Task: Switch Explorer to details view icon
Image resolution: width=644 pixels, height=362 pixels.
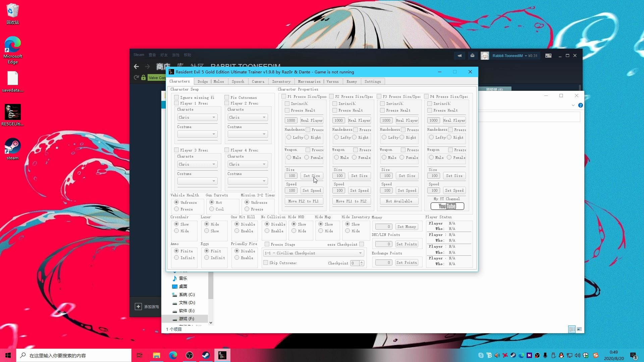Action: click(x=572, y=329)
